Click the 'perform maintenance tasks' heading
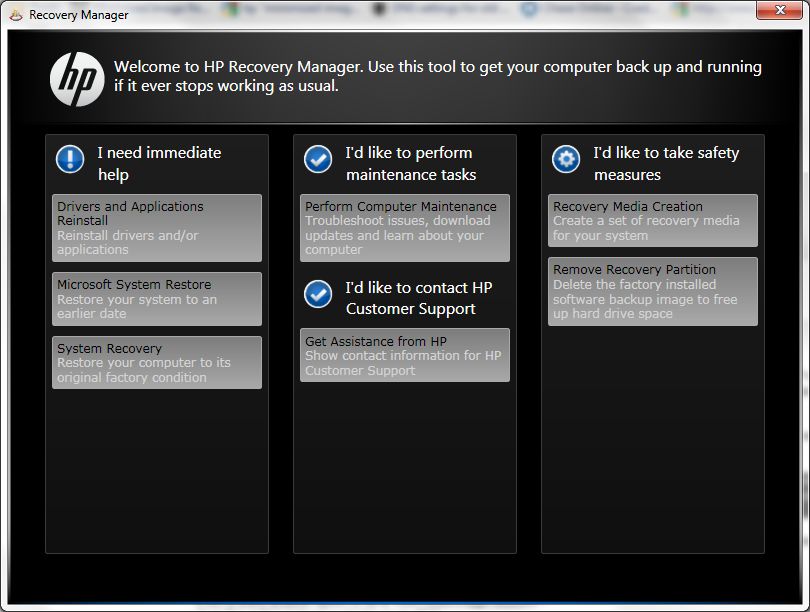Image resolution: width=810 pixels, height=612 pixels. (411, 164)
